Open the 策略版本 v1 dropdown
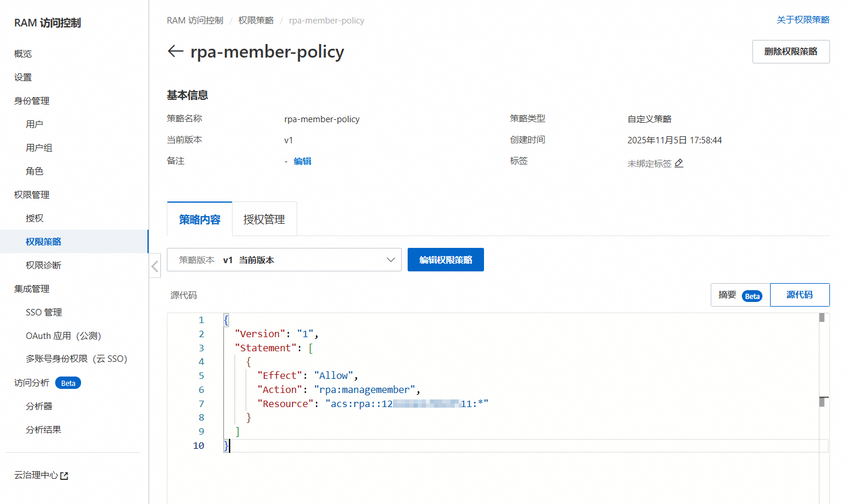 click(284, 260)
